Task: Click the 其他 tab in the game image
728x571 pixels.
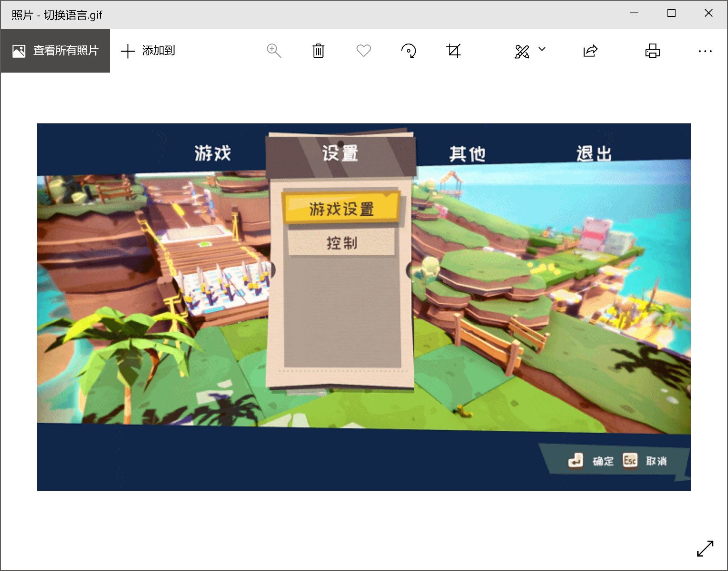Action: tap(467, 154)
